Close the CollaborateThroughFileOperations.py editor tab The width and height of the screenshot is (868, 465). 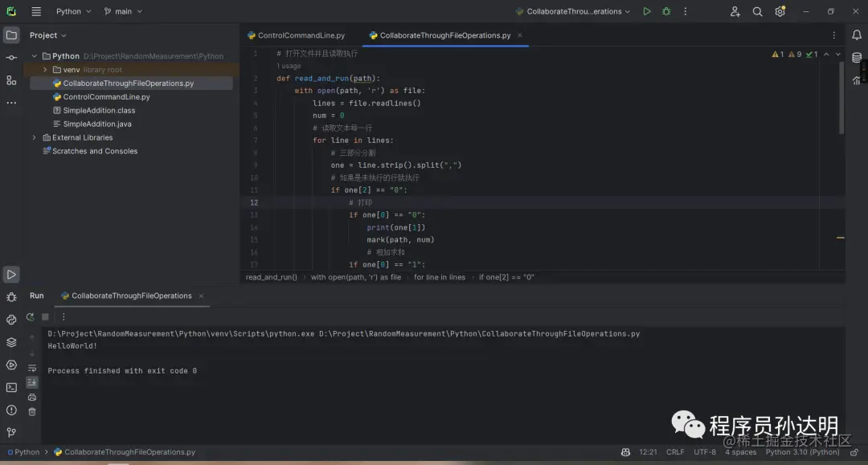click(520, 35)
